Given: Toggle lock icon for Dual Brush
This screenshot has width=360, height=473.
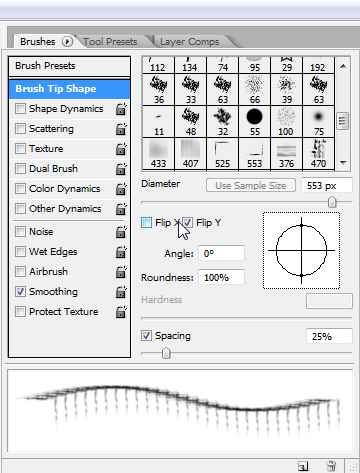Looking at the screenshot, I should click(121, 169).
